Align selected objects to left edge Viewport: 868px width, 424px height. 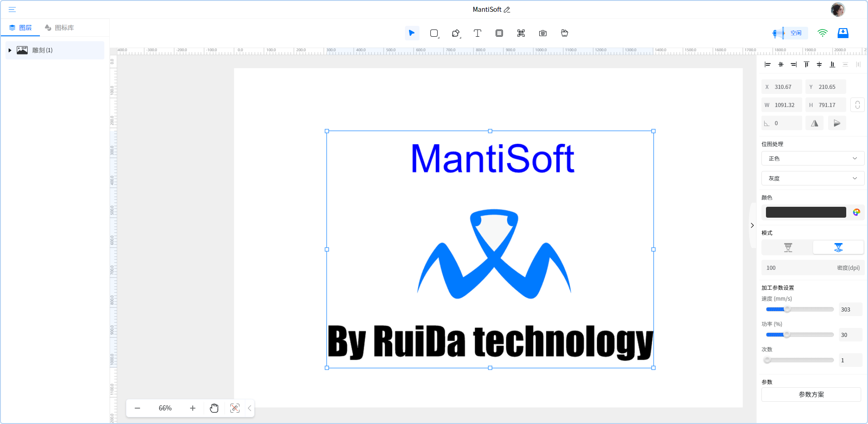pyautogui.click(x=767, y=64)
